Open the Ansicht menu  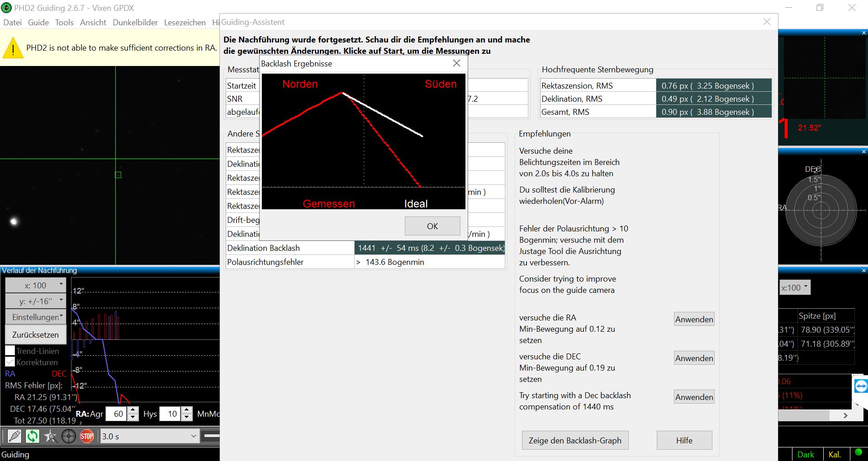tap(93, 22)
